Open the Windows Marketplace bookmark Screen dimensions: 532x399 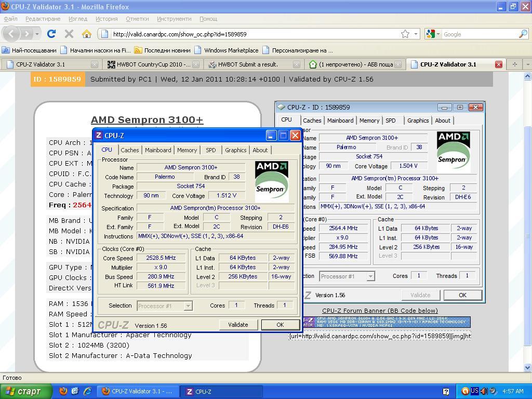coord(227,50)
